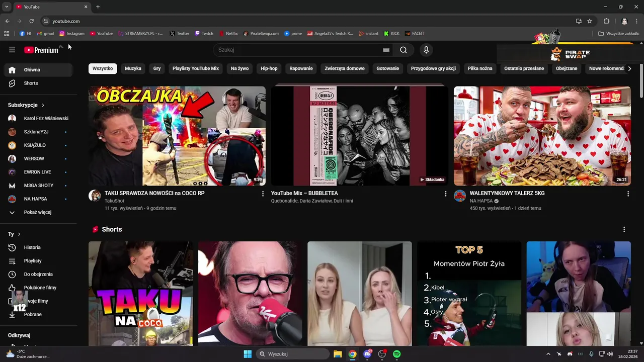
Task: Open the FB bookmark
Action: pos(25,34)
